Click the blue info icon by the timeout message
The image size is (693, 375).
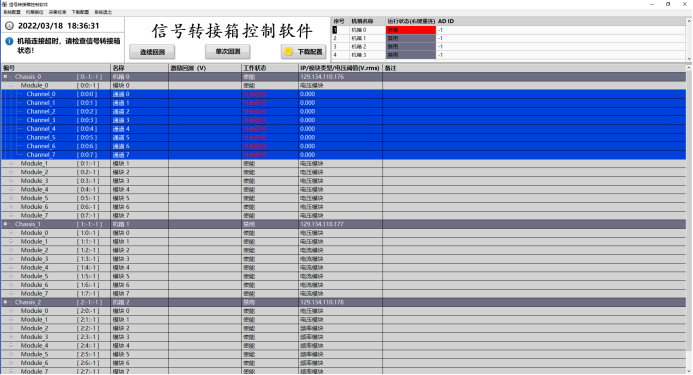point(9,41)
